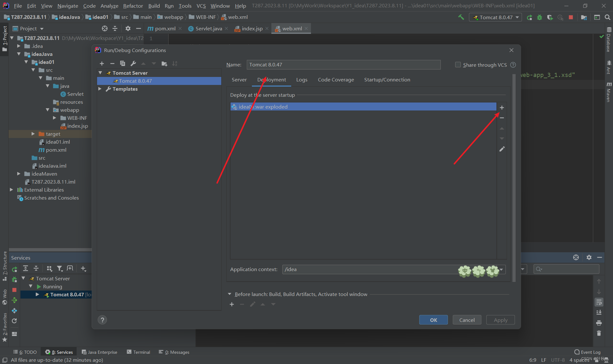Open the Terminal tool window
The width and height of the screenshot is (613, 364).
tap(139, 352)
